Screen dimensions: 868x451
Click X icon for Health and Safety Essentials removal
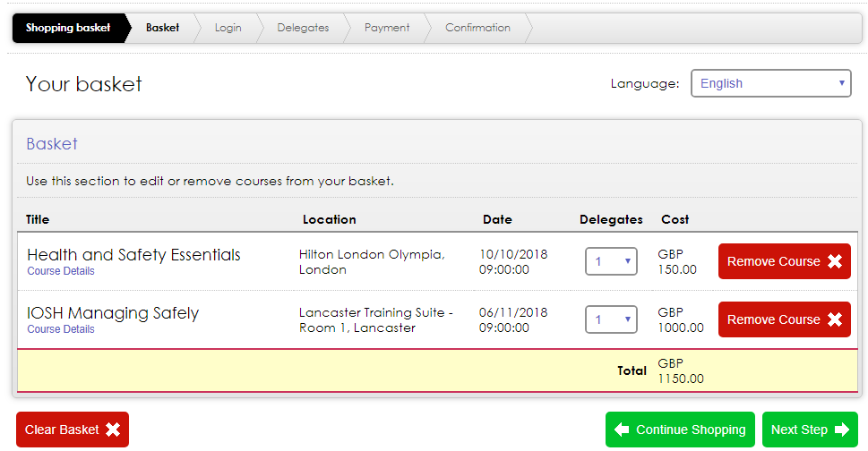click(835, 261)
